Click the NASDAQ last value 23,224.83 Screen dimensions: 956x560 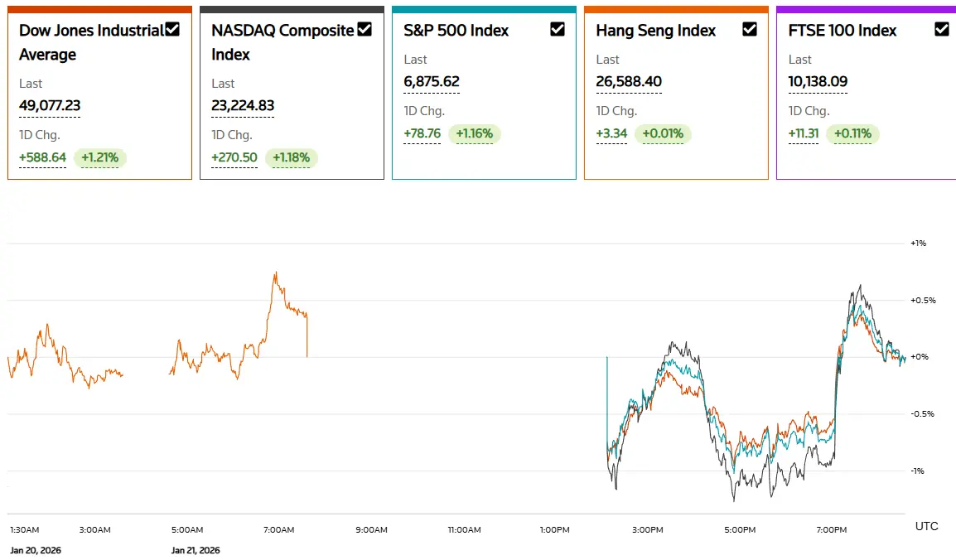[243, 106]
